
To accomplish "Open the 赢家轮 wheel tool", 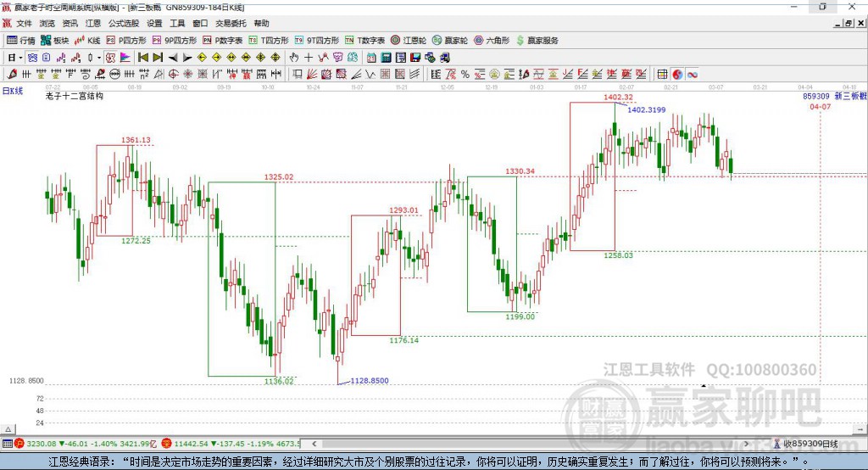I will pos(450,41).
